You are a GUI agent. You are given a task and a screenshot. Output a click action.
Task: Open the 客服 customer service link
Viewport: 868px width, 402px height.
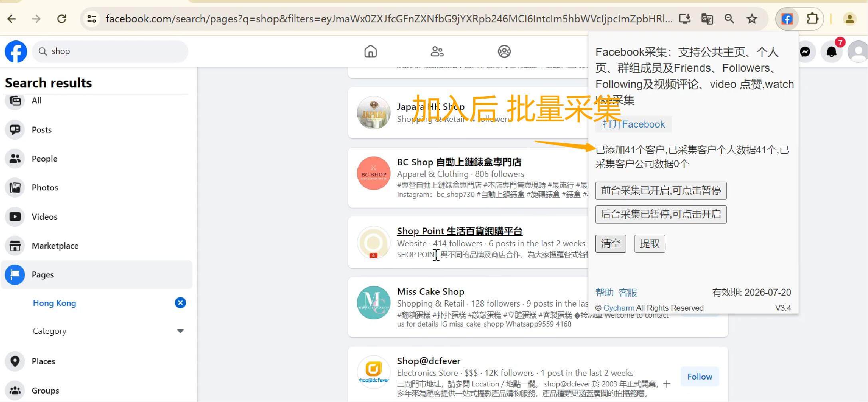[628, 293]
